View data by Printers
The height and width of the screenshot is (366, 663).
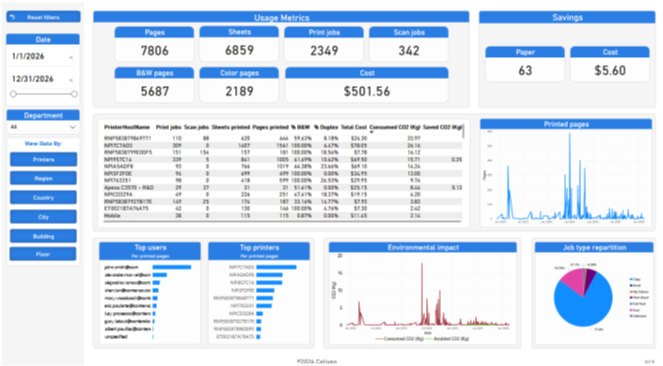pyautogui.click(x=43, y=159)
